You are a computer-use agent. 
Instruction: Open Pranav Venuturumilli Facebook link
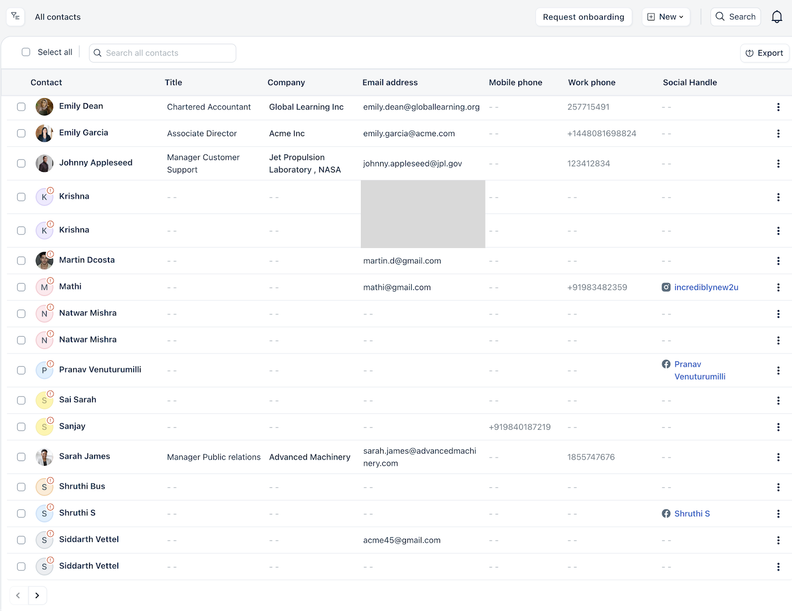click(x=700, y=370)
